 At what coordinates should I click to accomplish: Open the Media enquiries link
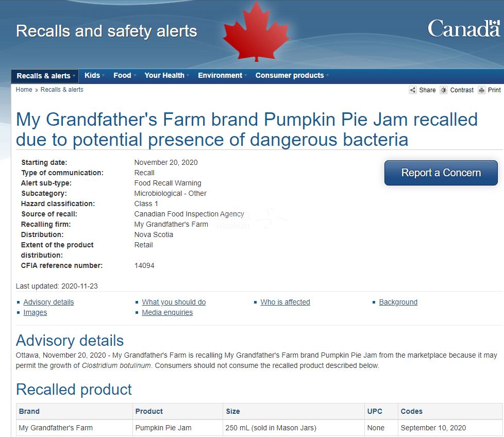click(167, 312)
